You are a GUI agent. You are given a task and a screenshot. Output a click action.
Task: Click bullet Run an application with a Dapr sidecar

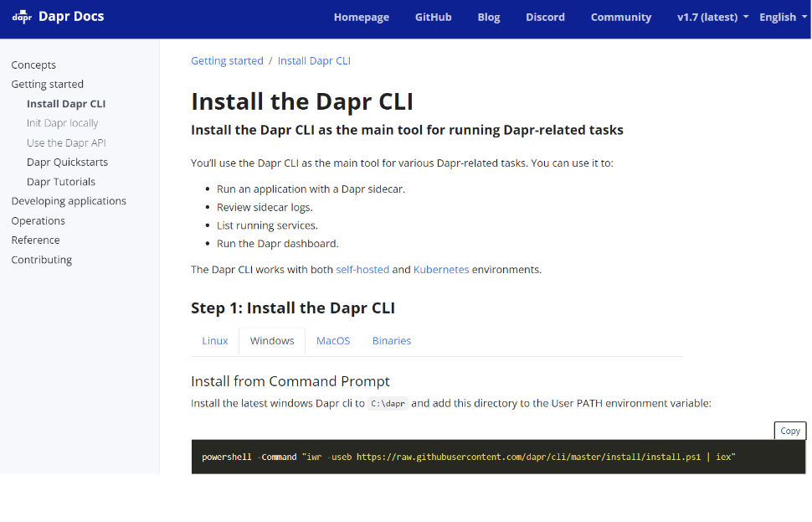311,189
